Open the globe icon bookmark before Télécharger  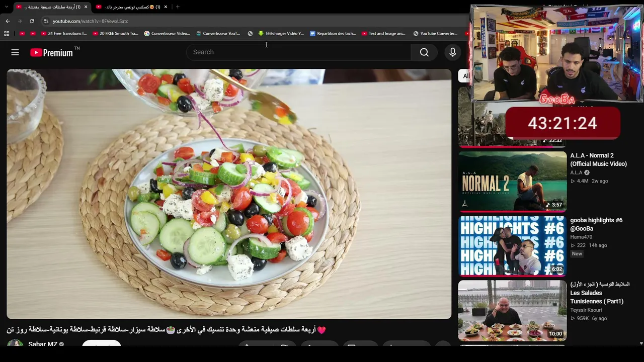click(250, 34)
